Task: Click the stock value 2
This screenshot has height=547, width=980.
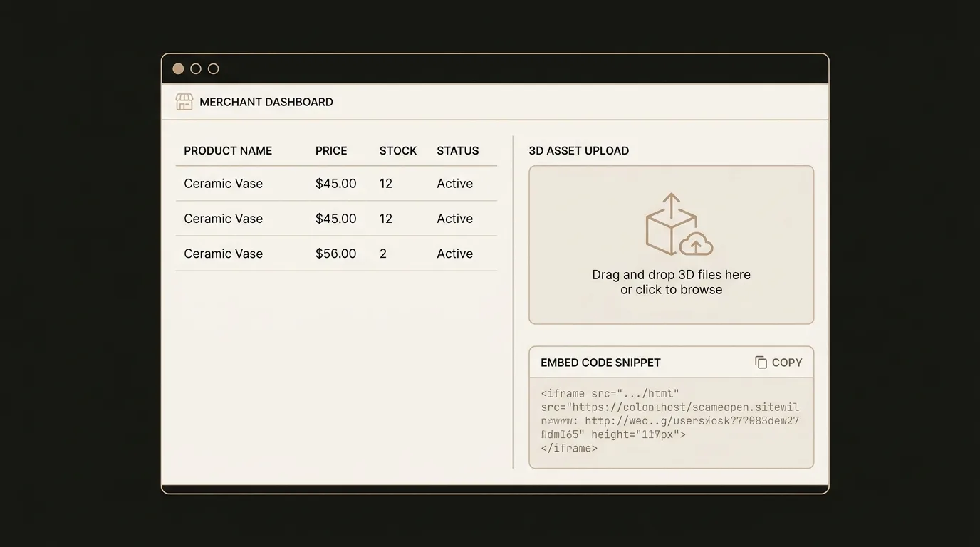Action: click(383, 254)
